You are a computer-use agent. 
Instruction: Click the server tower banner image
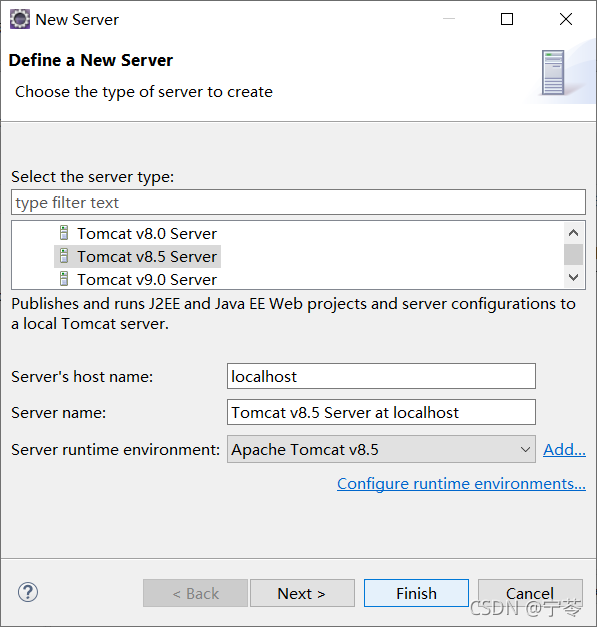pyautogui.click(x=553, y=72)
